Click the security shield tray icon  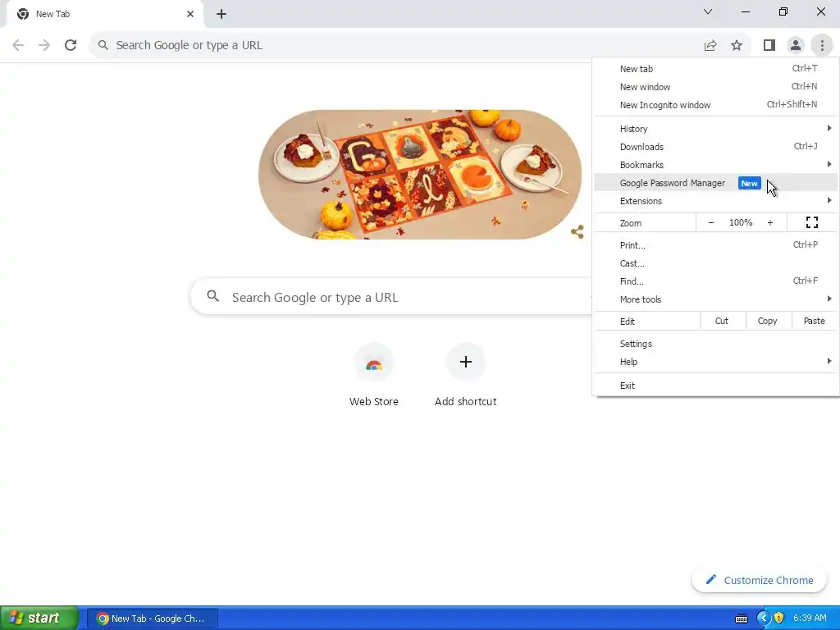pyautogui.click(x=779, y=619)
